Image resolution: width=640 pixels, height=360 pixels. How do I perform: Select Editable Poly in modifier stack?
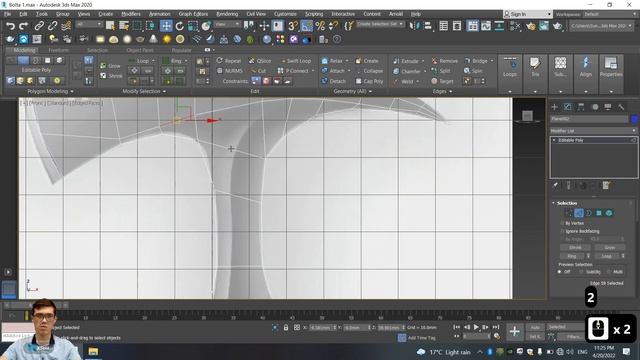593,140
